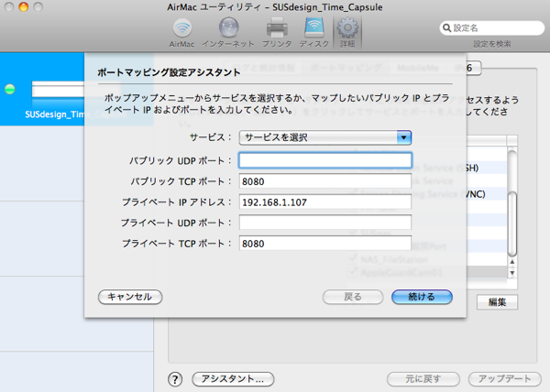This screenshot has height=392, width=550.
Task: Click the port list scrollbar thumb
Action: click(512, 223)
